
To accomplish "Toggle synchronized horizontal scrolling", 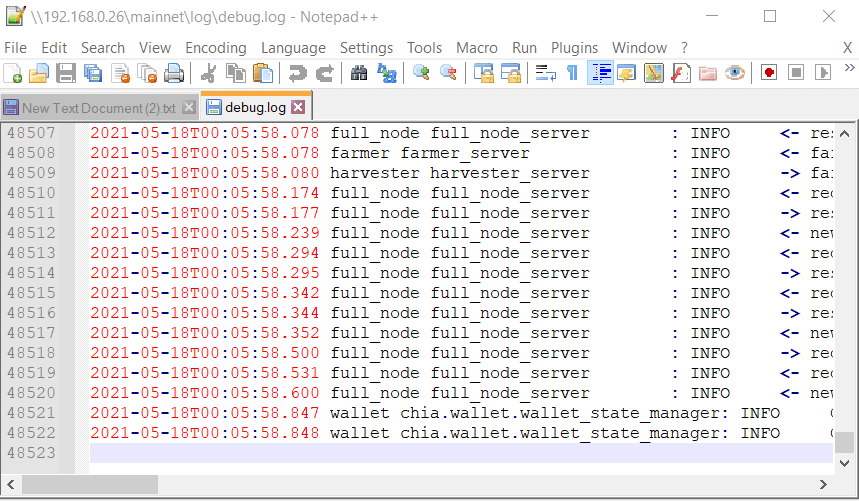I will tap(511, 72).
